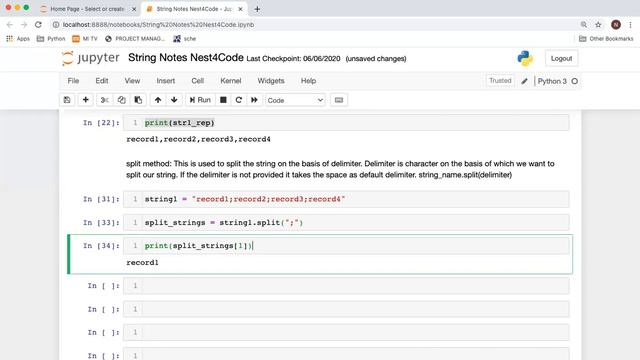Switch to the Home Page browser tab

87,9
